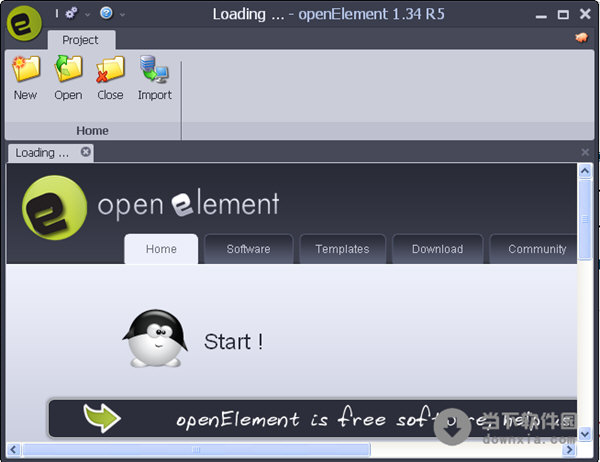The image size is (600, 462).
Task: Click the vertical scrollbar up arrow
Action: [x=585, y=171]
